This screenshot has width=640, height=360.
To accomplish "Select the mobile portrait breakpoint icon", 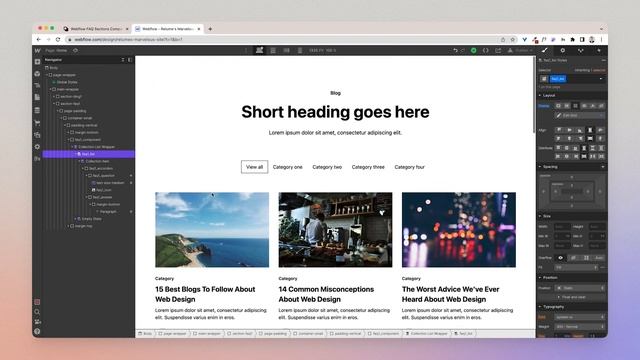I will 300,50.
